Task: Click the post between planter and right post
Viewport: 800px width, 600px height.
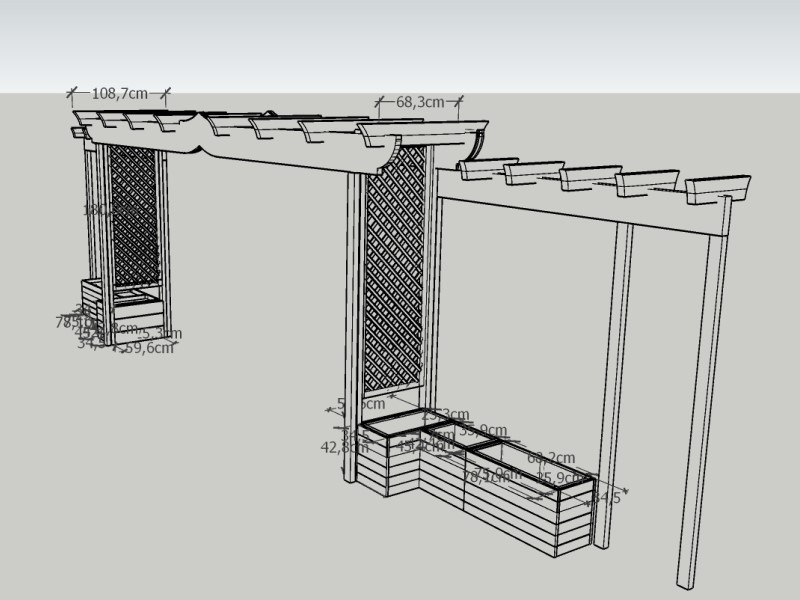Action: tap(616, 380)
